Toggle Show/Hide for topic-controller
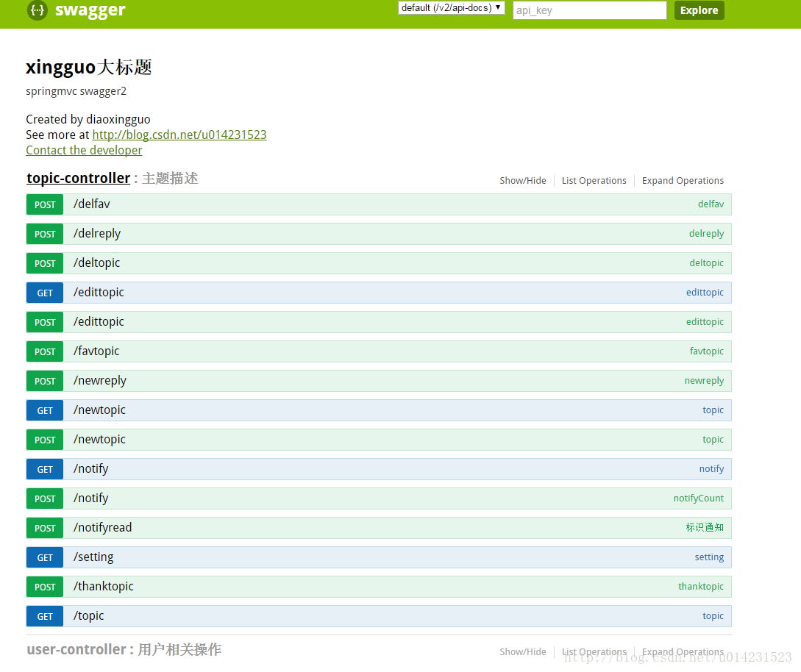 [x=522, y=180]
